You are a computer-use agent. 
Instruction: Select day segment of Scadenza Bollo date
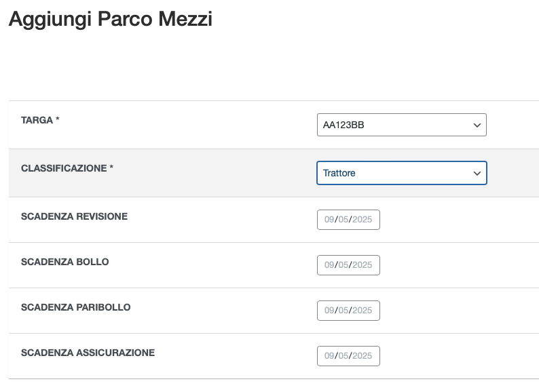[x=329, y=265]
